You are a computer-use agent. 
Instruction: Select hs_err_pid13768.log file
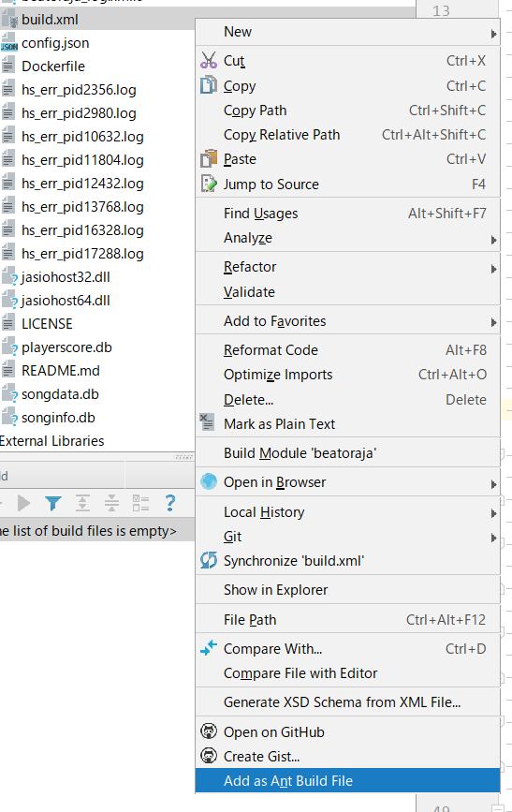82,207
